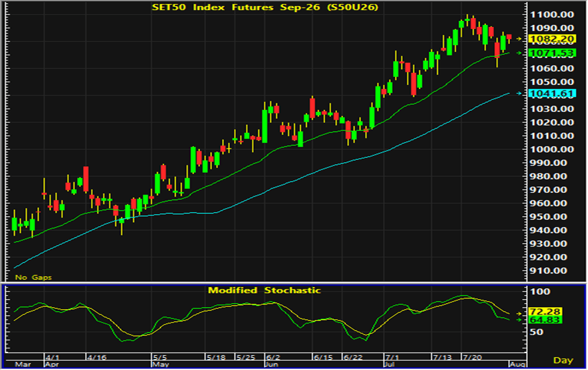Select the green 64.83 stochastic value tag
Viewport: 588px width, 370px height.
pyautogui.click(x=545, y=320)
